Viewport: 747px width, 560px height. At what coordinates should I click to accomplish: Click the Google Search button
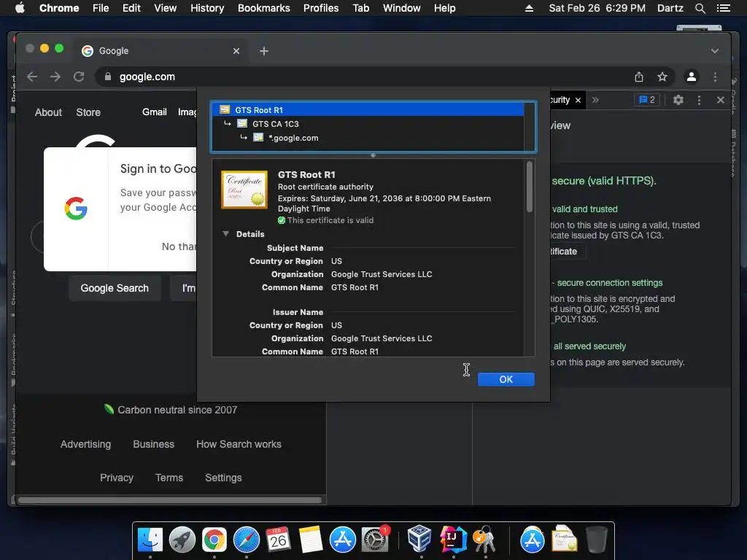(x=115, y=288)
